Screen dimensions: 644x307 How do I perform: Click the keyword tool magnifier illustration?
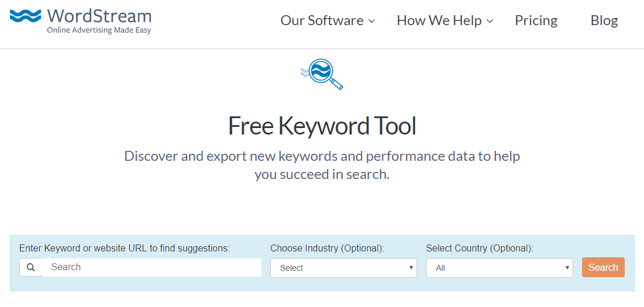tap(322, 74)
